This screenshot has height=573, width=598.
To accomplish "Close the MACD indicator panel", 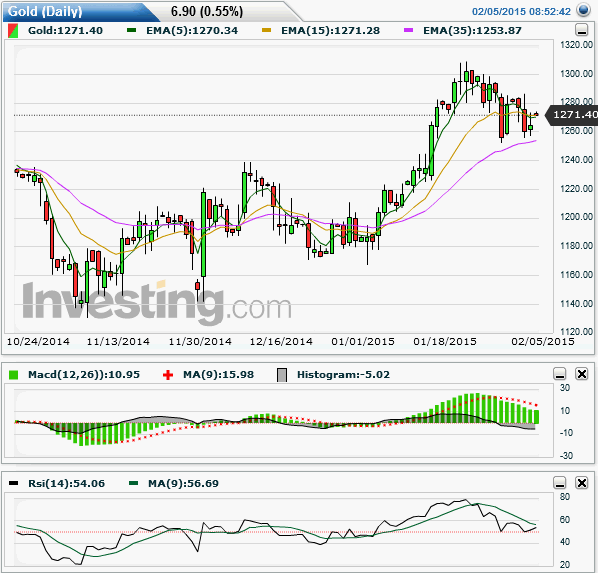I will coord(582,374).
